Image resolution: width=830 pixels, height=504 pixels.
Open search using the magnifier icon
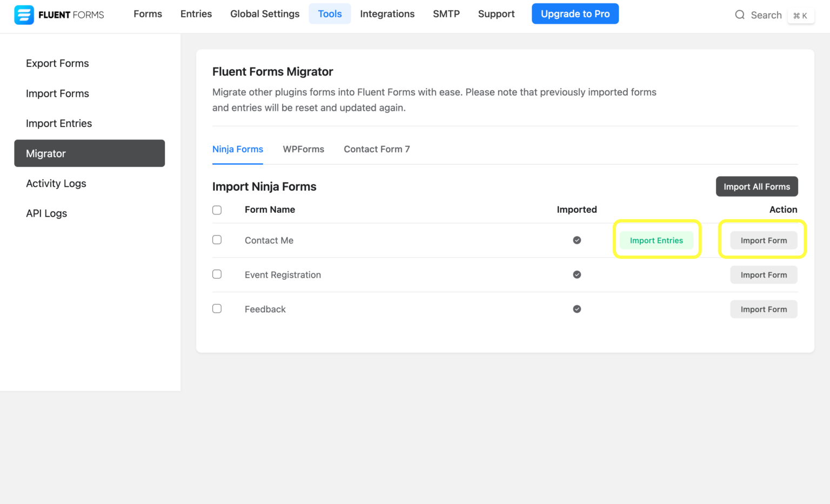pyautogui.click(x=740, y=15)
